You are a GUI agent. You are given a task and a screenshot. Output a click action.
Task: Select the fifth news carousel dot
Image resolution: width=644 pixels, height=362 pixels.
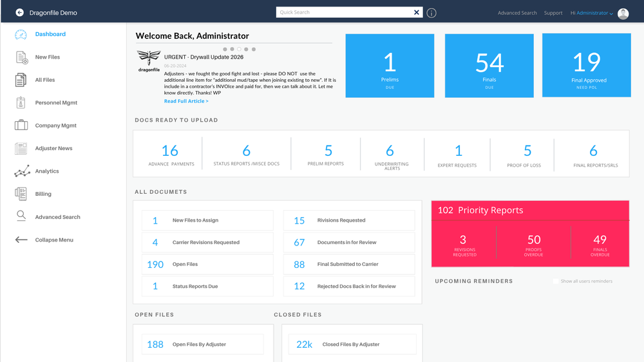click(254, 50)
